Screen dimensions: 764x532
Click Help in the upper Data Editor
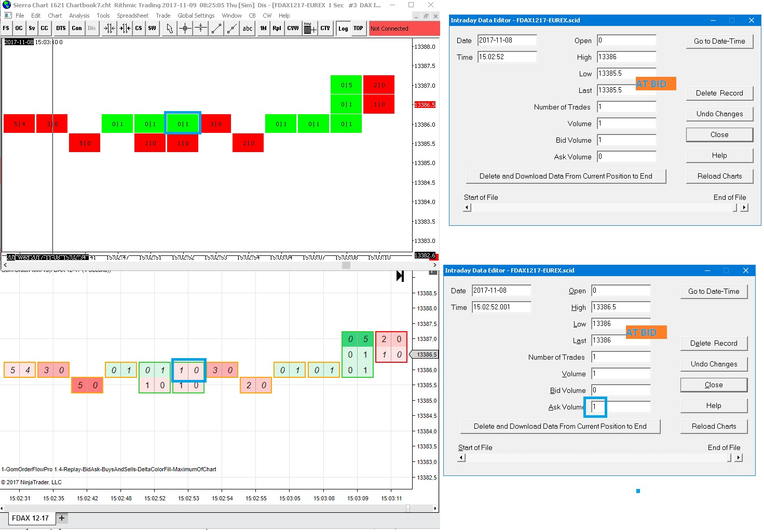(x=719, y=155)
